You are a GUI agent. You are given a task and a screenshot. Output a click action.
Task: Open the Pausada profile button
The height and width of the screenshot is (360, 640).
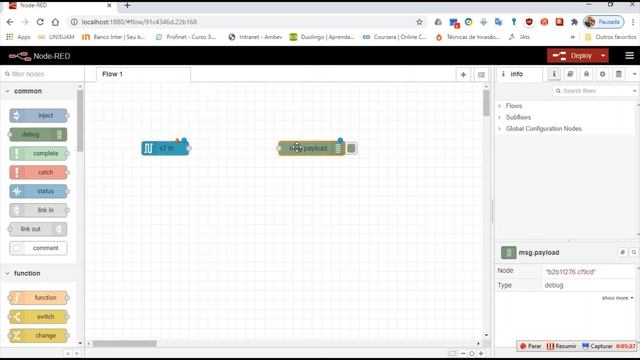click(604, 22)
